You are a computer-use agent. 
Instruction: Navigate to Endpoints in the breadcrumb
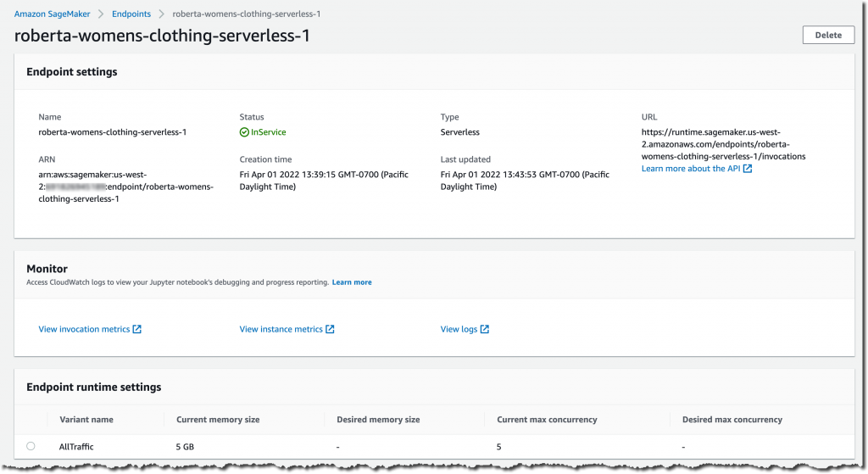(x=131, y=14)
